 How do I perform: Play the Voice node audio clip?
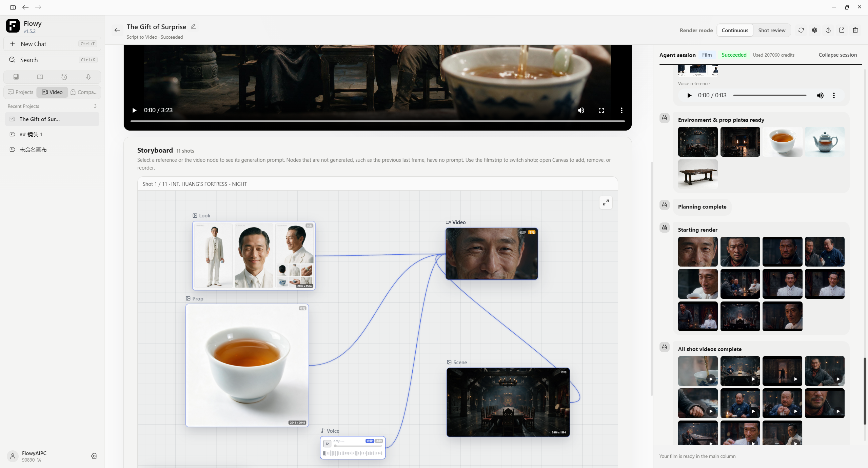[327, 444]
